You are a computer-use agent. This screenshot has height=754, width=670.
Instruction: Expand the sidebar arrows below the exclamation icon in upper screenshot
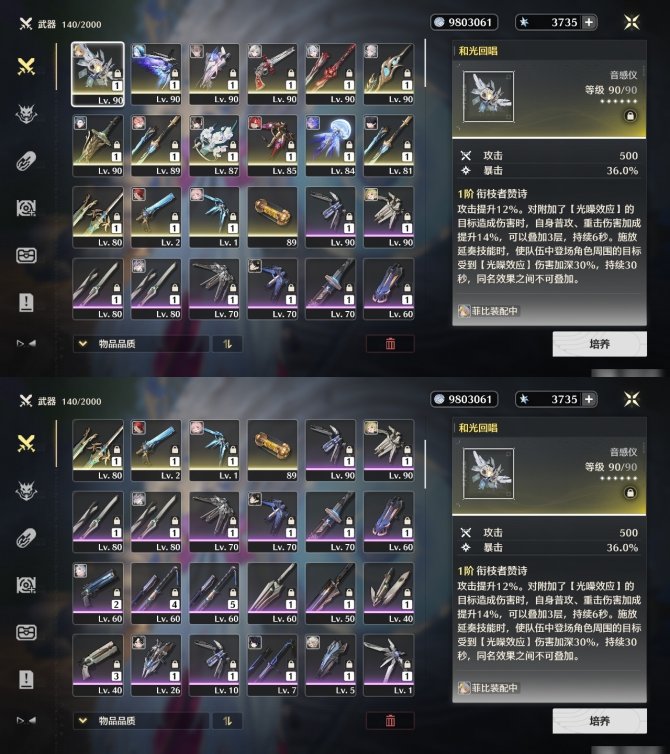(26, 343)
